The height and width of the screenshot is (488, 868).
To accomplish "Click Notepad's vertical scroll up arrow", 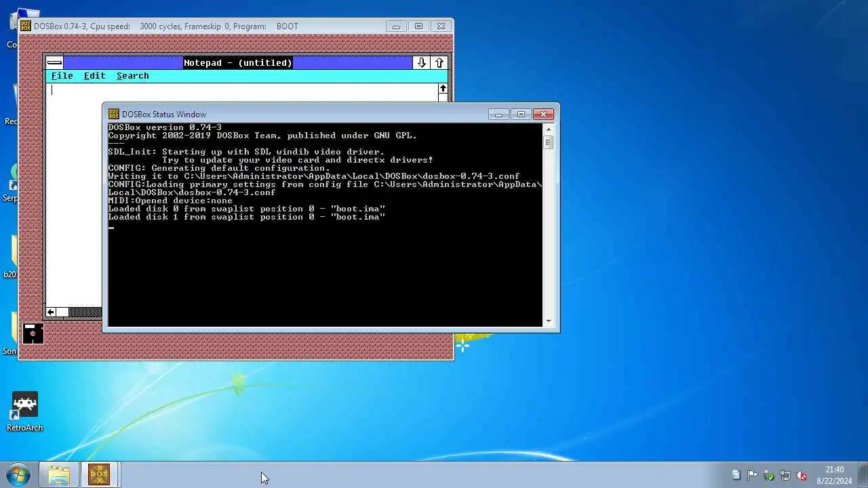I will (443, 89).
